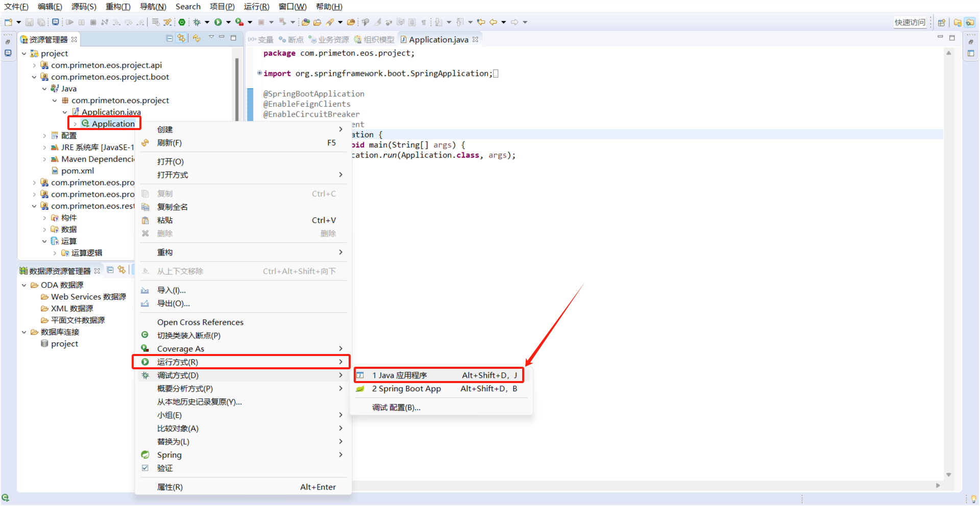Image resolution: width=980 pixels, height=506 pixels.
Task: Collapse the project root tree node
Action: [24, 54]
